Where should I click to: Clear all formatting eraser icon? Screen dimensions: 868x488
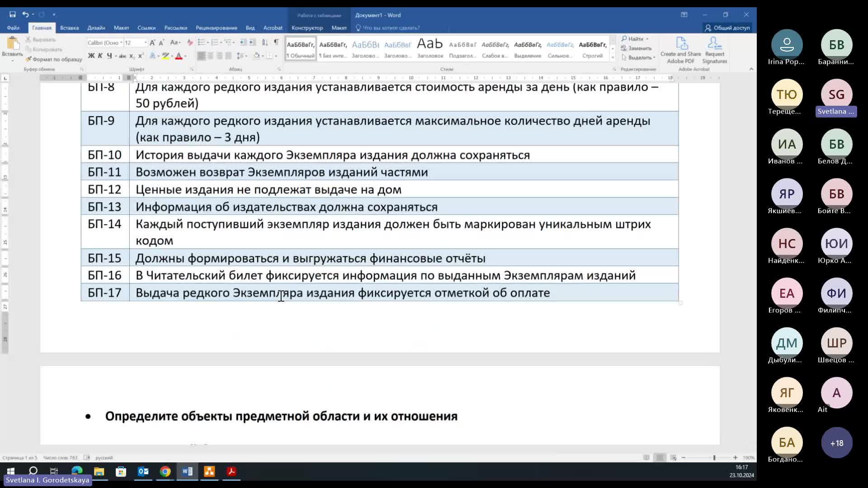(x=190, y=42)
